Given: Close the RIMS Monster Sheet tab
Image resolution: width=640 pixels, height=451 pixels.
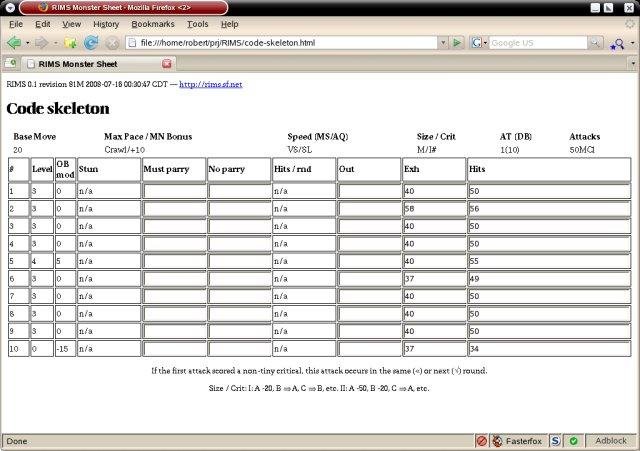Looking at the screenshot, I should pos(167,64).
